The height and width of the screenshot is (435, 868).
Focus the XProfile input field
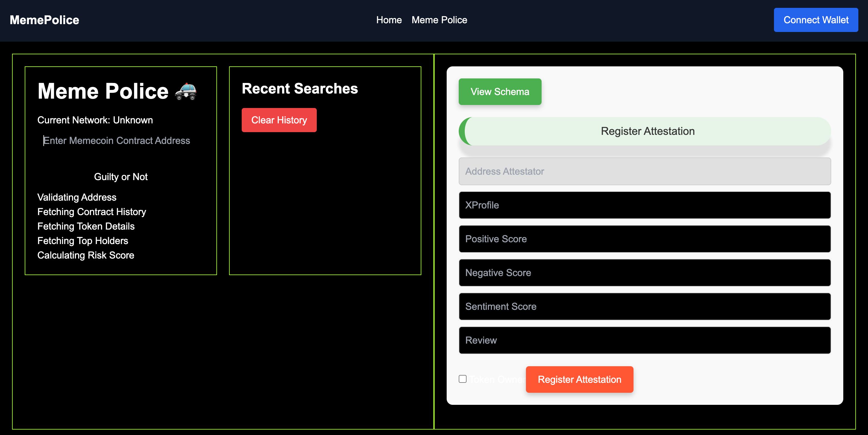pyautogui.click(x=645, y=205)
